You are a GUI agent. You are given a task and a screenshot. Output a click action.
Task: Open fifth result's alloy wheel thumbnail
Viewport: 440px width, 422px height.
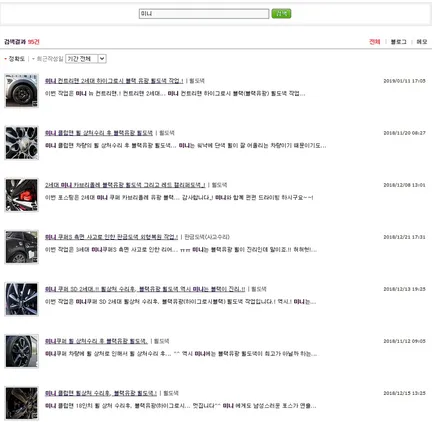tap(22, 299)
